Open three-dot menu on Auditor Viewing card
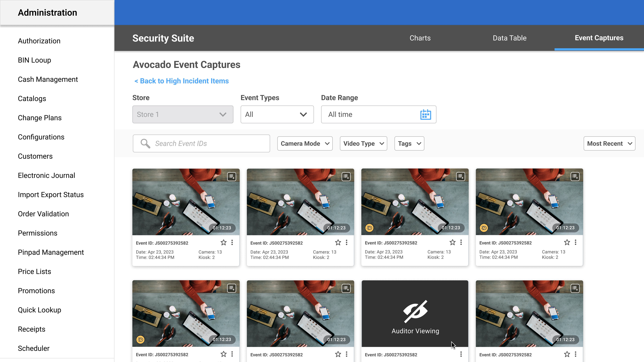644x362 pixels. 461,354
